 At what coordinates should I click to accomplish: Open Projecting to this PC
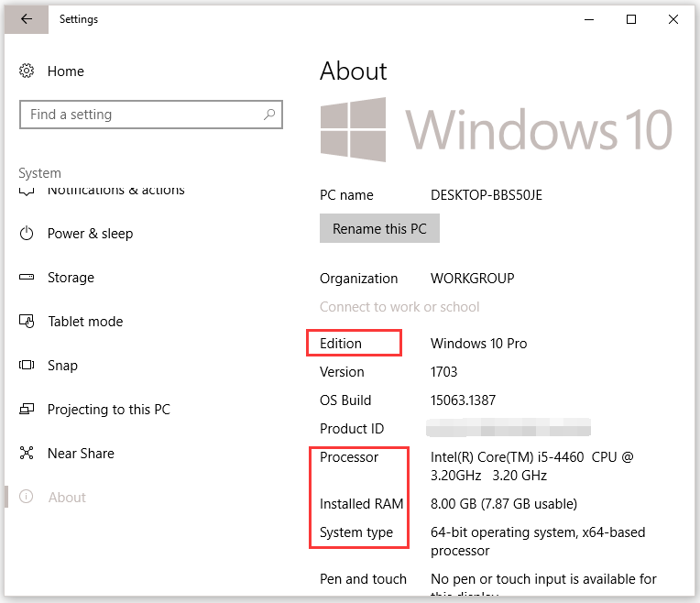[109, 409]
